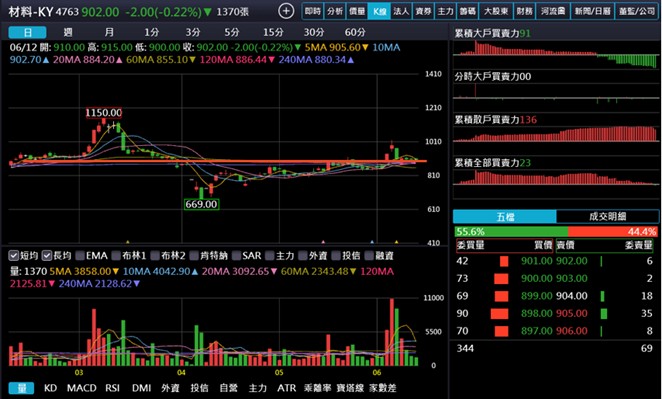The image size is (662, 399).
Task: Switch chart to 5分 interval
Action: click(232, 32)
